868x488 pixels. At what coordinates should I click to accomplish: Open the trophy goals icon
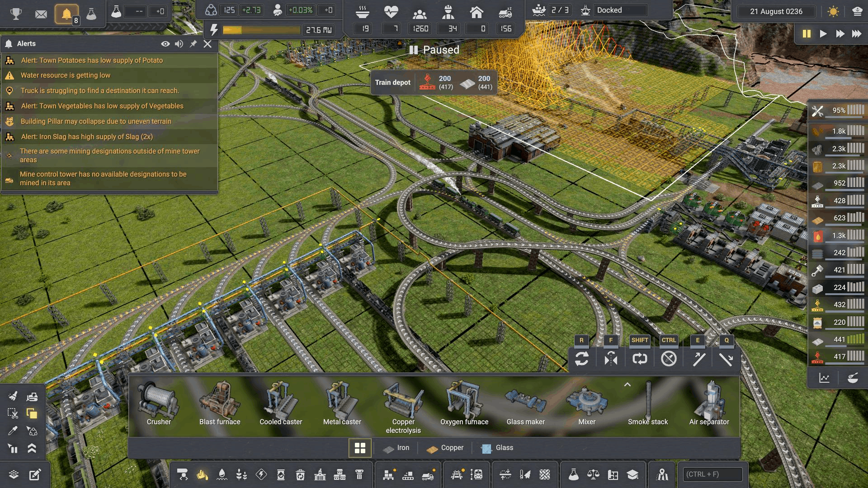16,14
